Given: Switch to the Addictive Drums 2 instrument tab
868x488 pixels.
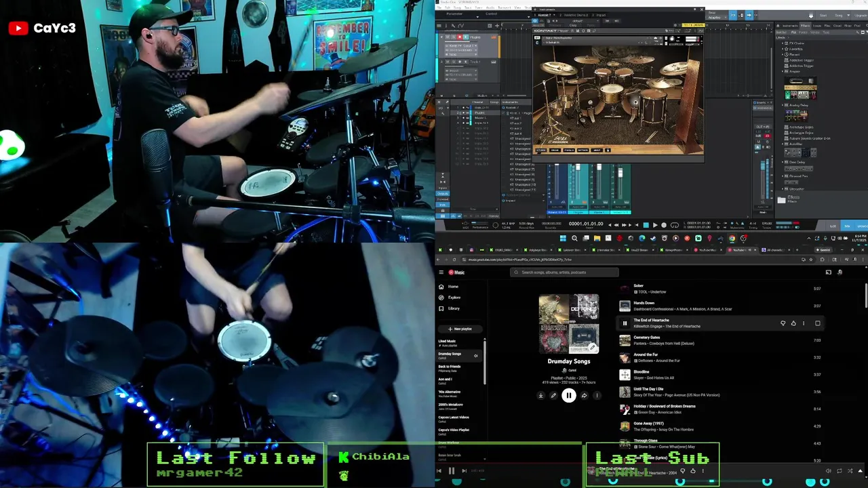Looking at the screenshot, I should 576,15.
